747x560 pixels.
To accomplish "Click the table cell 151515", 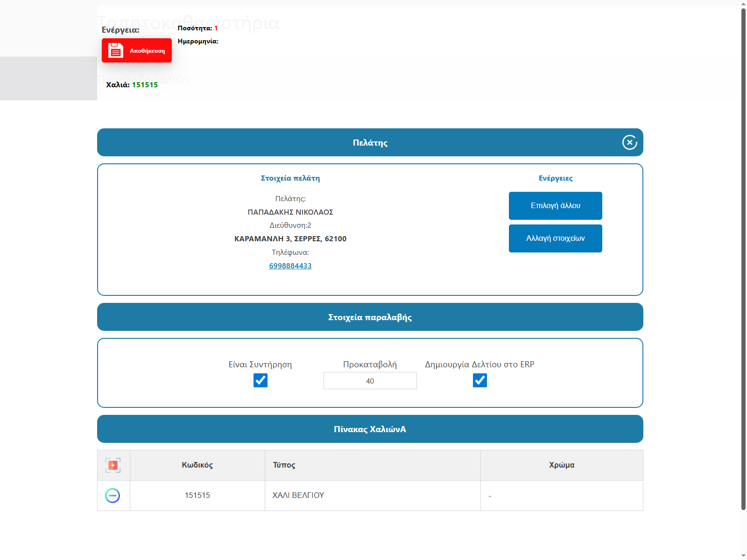I will [x=197, y=496].
